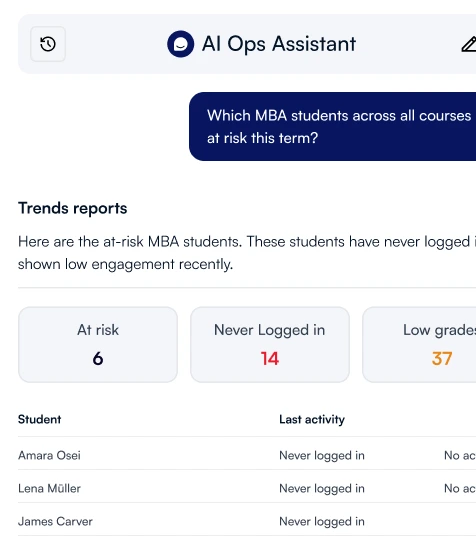The height and width of the screenshot is (540, 476).
Task: Click the AI Ops Assistant logo icon
Action: (x=180, y=44)
